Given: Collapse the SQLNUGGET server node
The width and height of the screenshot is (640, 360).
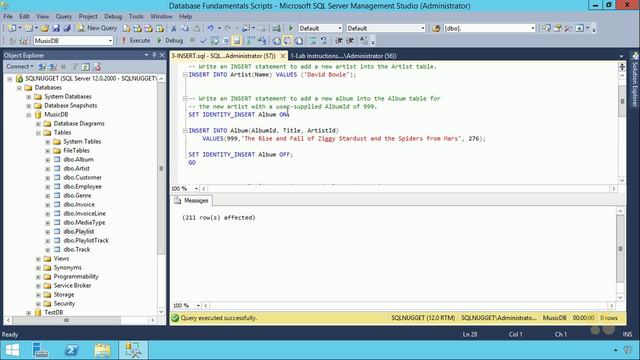Looking at the screenshot, I should click(x=10, y=78).
